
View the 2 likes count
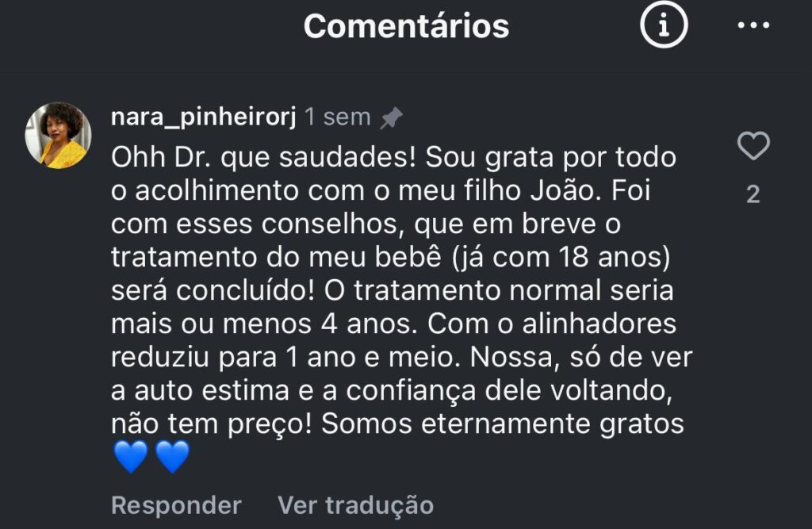[753, 194]
